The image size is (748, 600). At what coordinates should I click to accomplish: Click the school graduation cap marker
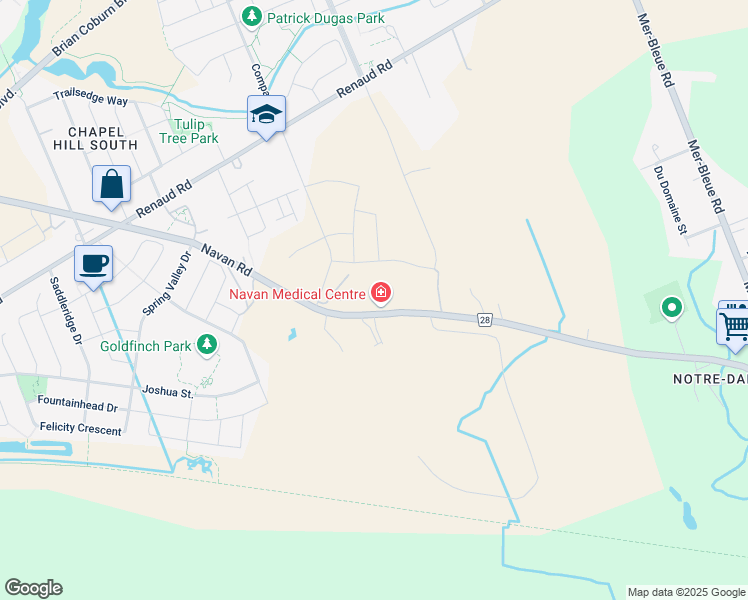pyautogui.click(x=266, y=114)
